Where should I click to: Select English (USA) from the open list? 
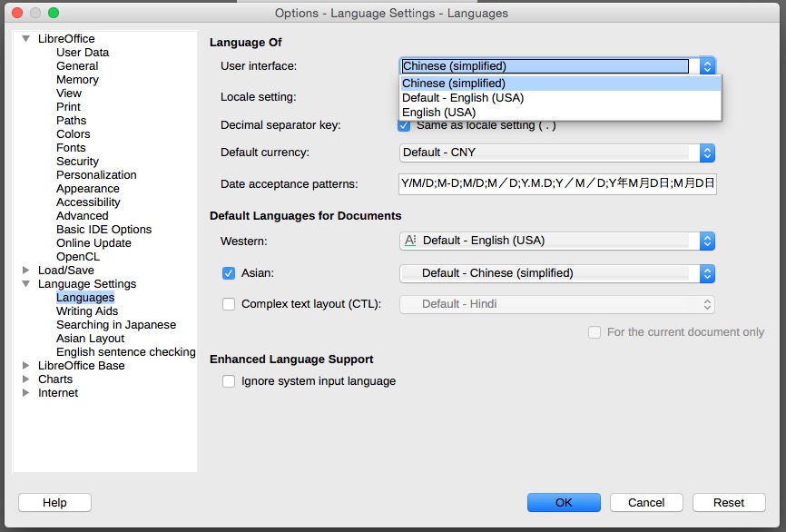[439, 113]
